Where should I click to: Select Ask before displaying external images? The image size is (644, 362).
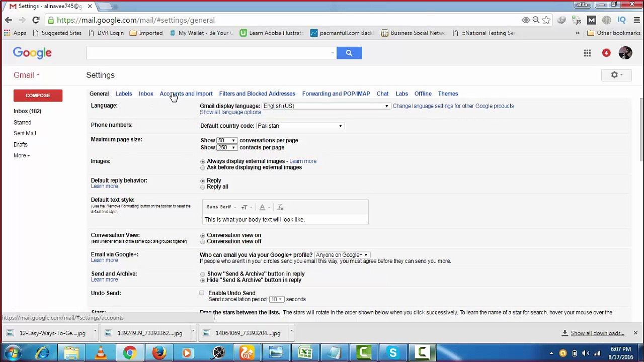[203, 167]
